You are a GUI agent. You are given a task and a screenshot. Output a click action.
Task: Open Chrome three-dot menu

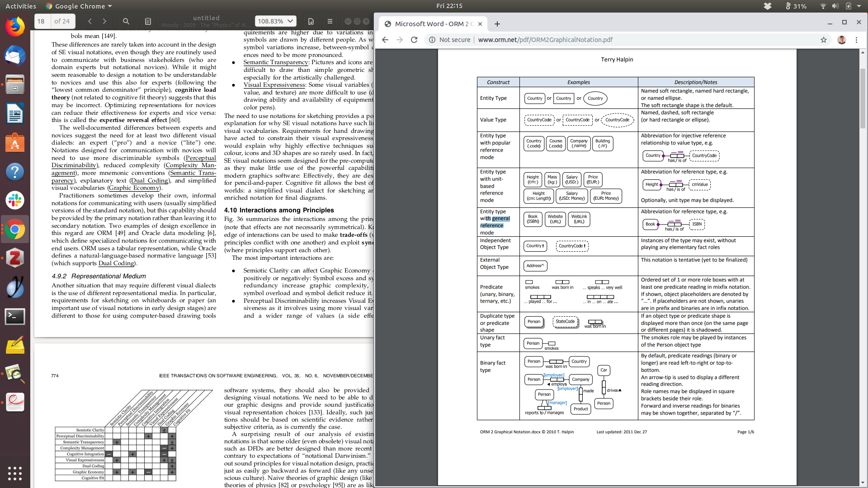pos(856,40)
